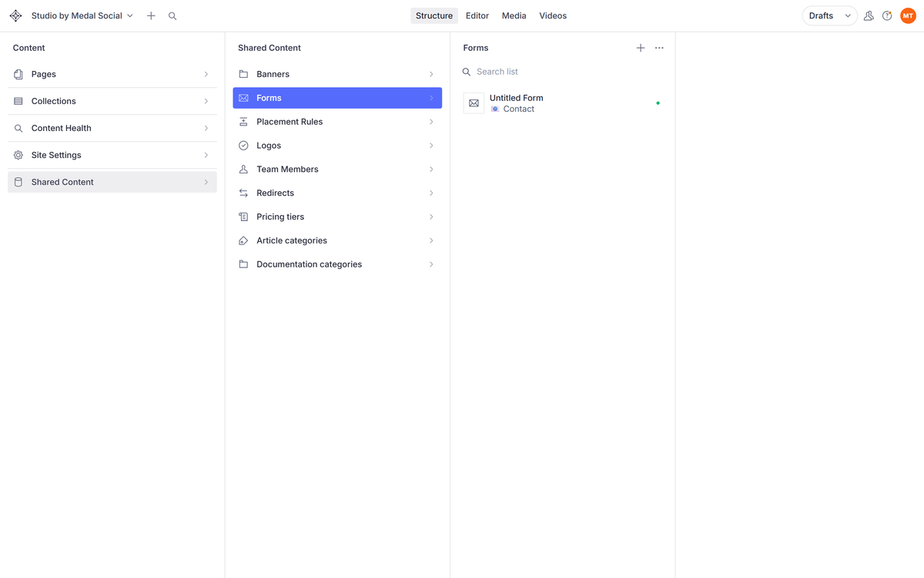Click the Content Health magnifier icon
This screenshot has height=578, width=924.
[18, 128]
